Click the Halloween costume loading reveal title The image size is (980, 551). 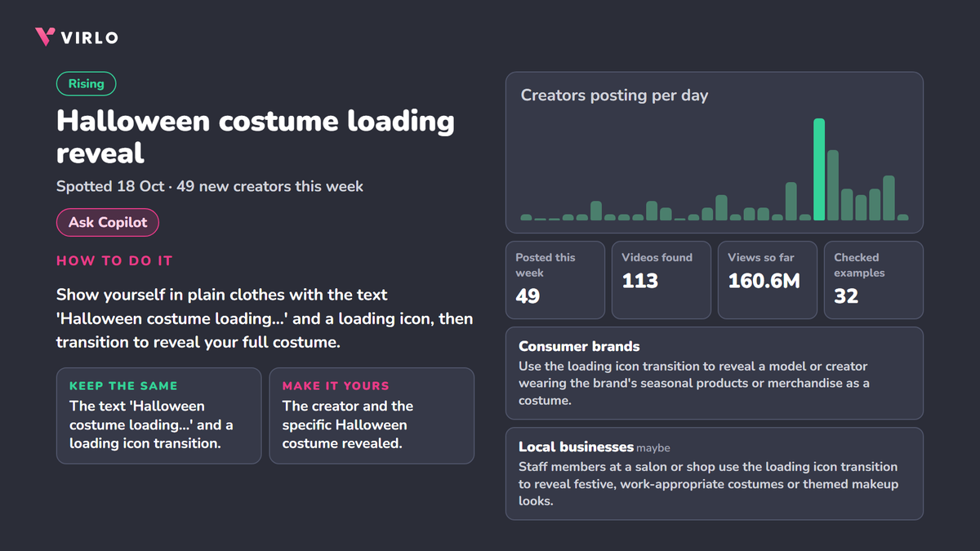coord(256,136)
